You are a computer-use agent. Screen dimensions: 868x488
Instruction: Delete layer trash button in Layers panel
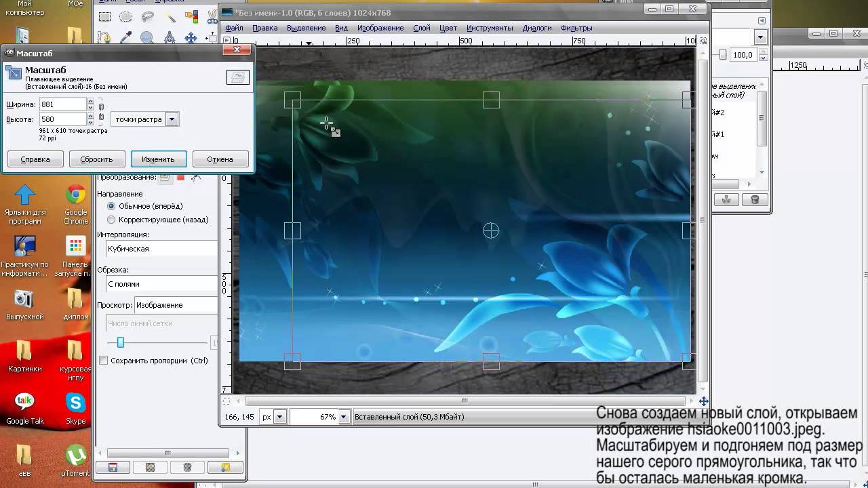click(x=755, y=200)
